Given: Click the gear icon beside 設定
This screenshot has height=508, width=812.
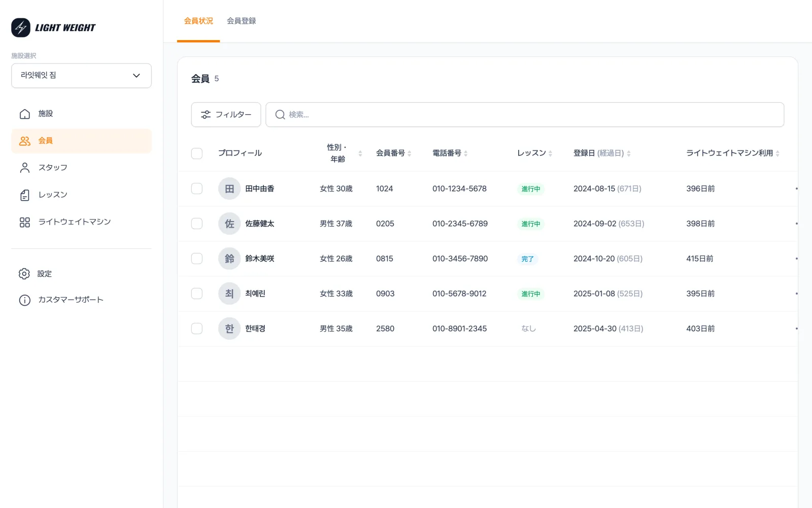Looking at the screenshot, I should (x=24, y=274).
